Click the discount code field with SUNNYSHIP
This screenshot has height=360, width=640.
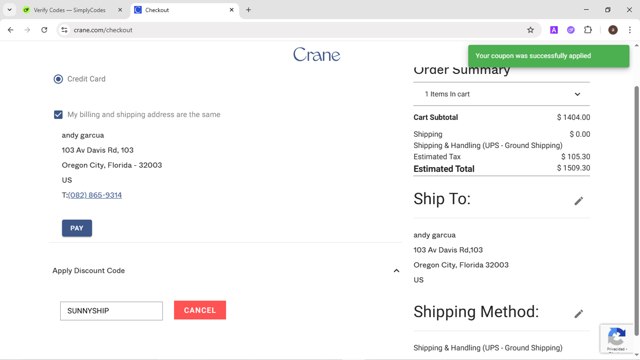[111, 311]
